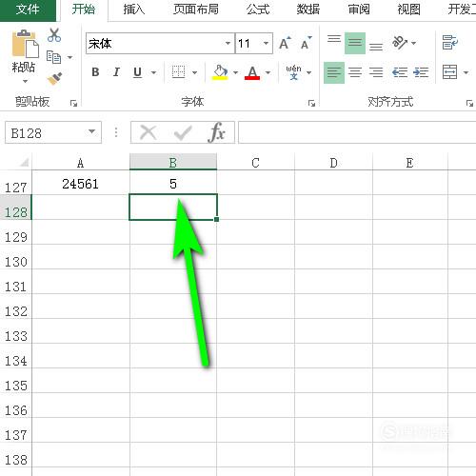Open the font size 11 dropdown
This screenshot has width=476, height=476.
(x=266, y=43)
